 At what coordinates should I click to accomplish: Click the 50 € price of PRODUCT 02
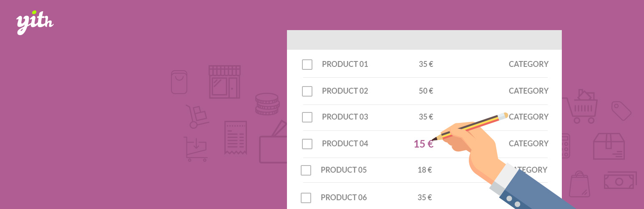426,91
